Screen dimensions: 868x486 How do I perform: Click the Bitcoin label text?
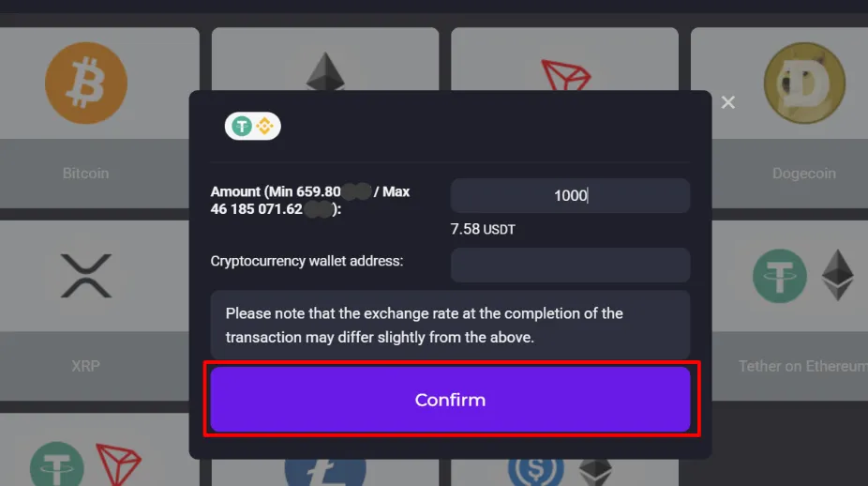pos(85,174)
